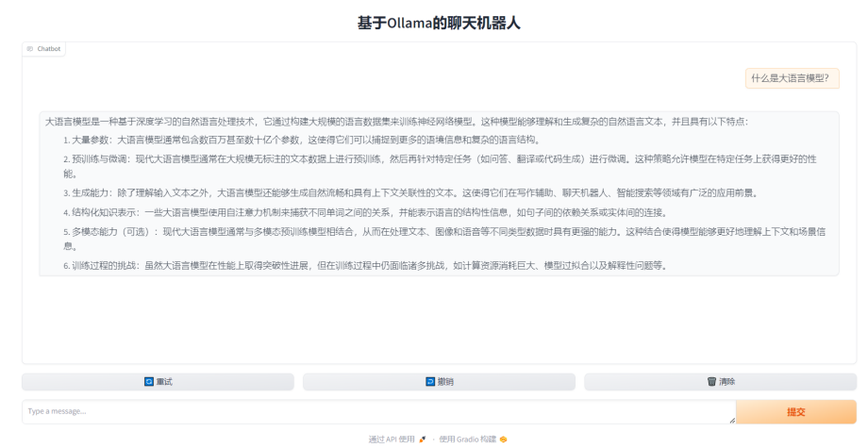The image size is (868, 448).
Task: Click the undo icon on the 撤销 button
Action: tap(429, 382)
